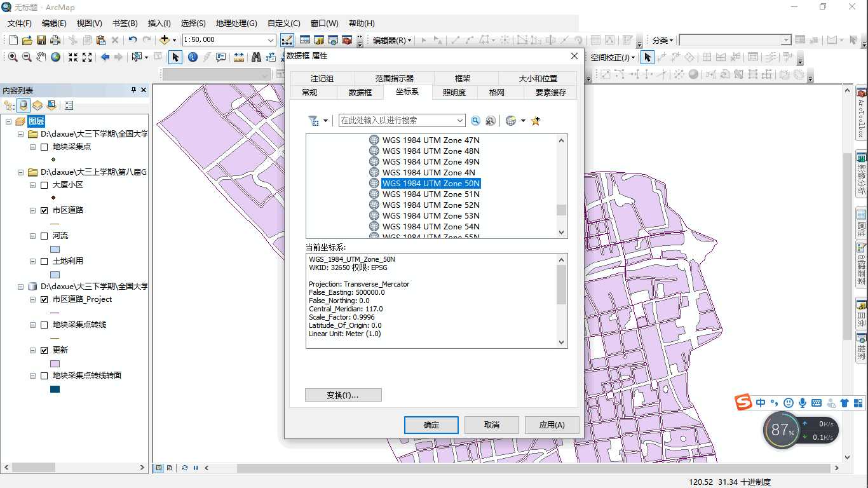Open the Editor toolbar icon

point(287,40)
